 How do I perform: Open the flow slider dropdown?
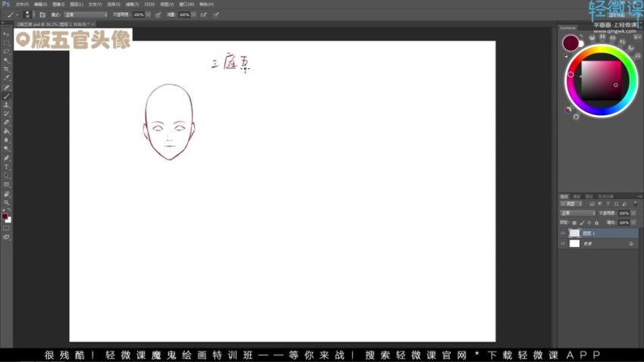[x=193, y=15]
